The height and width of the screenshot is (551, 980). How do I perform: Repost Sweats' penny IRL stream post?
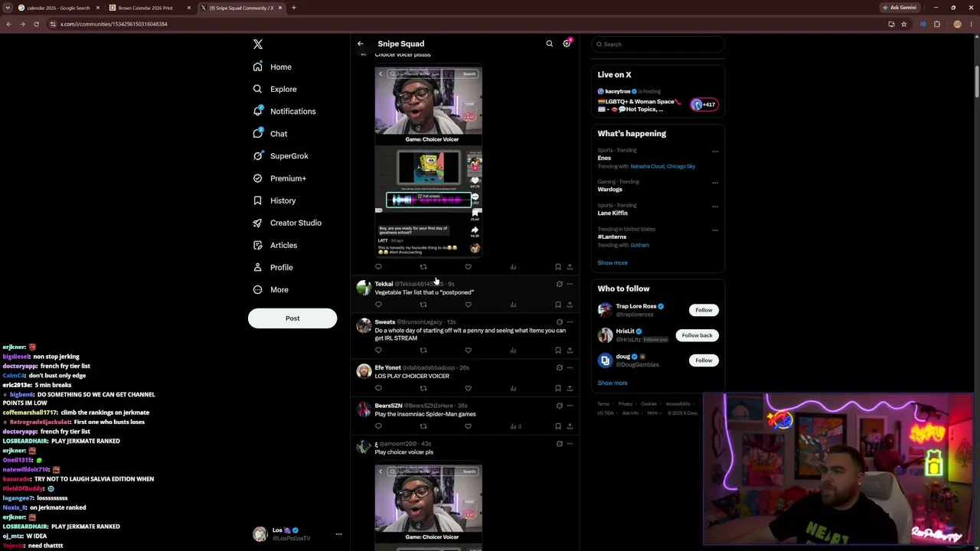coord(423,350)
